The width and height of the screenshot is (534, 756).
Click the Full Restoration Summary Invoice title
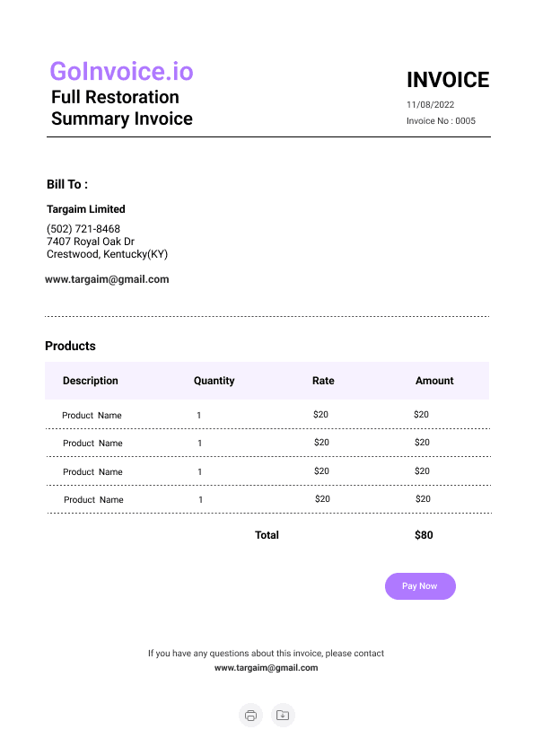pyautogui.click(x=121, y=108)
